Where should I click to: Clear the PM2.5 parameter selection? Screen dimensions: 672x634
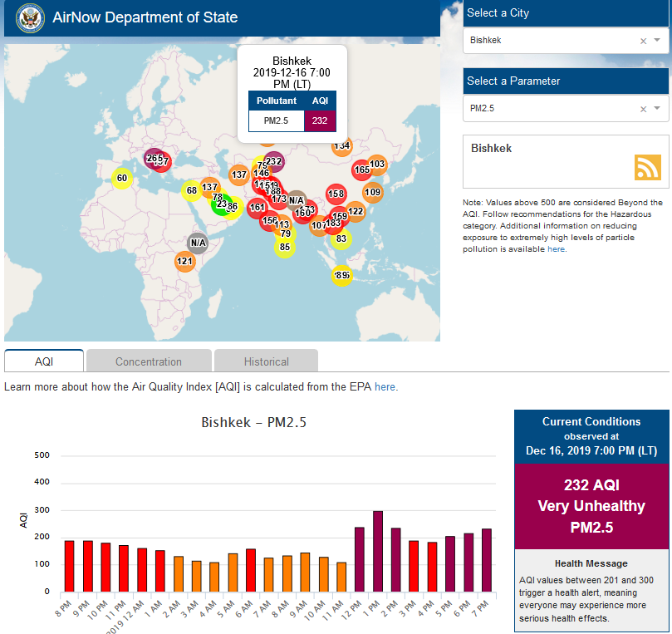tap(643, 109)
